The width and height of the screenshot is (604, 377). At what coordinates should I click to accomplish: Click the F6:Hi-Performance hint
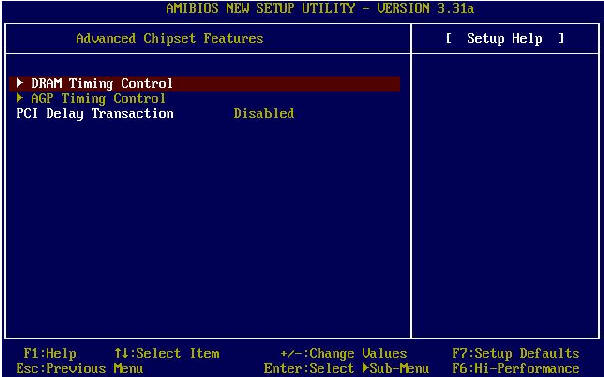coord(516,369)
